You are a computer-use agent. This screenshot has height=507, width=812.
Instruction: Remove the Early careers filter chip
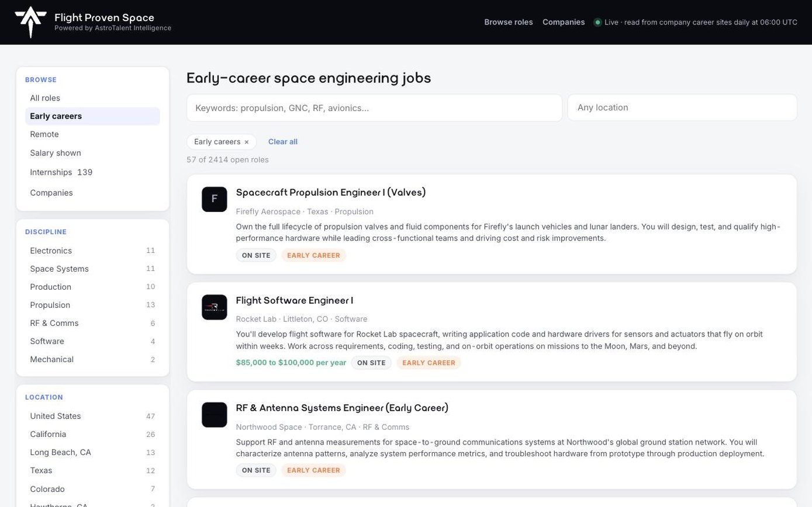coord(247,142)
